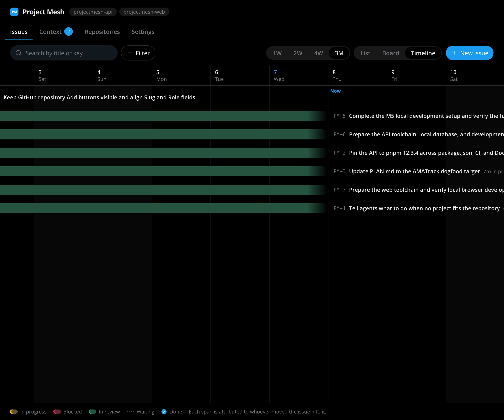504x420 pixels.
Task: Click the In progress legend swatch
Action: (14, 412)
